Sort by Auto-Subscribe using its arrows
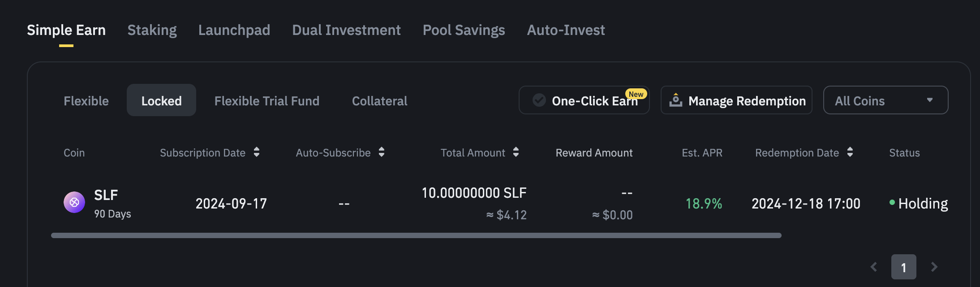 coord(382,152)
